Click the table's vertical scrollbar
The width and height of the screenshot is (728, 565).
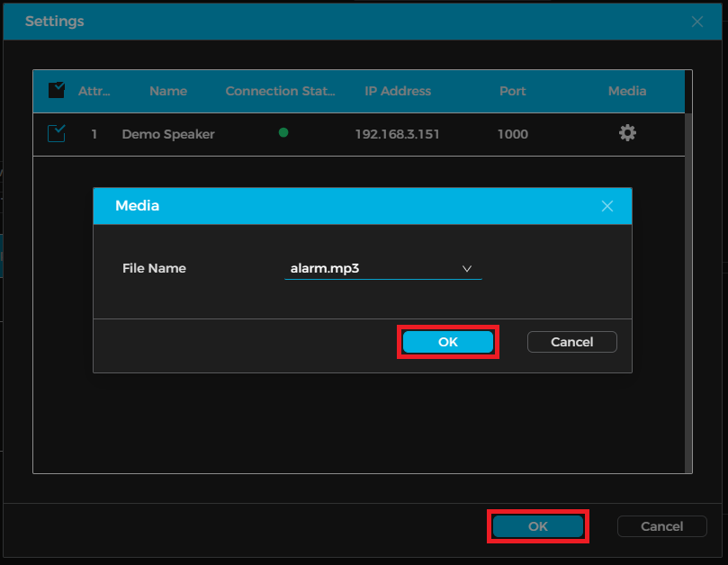click(688, 270)
